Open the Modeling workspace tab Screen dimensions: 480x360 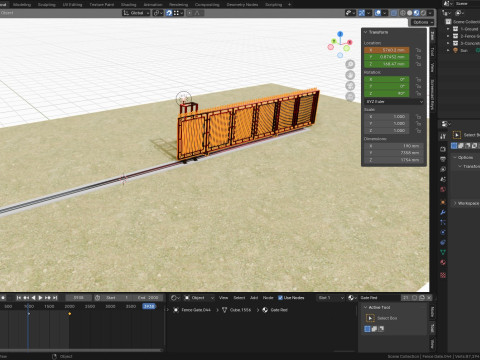click(22, 5)
